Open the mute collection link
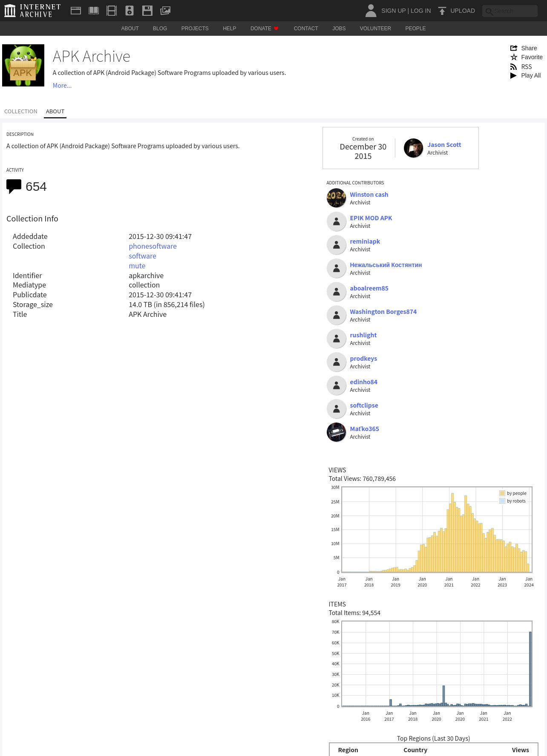The height and width of the screenshot is (756, 547). [137, 266]
